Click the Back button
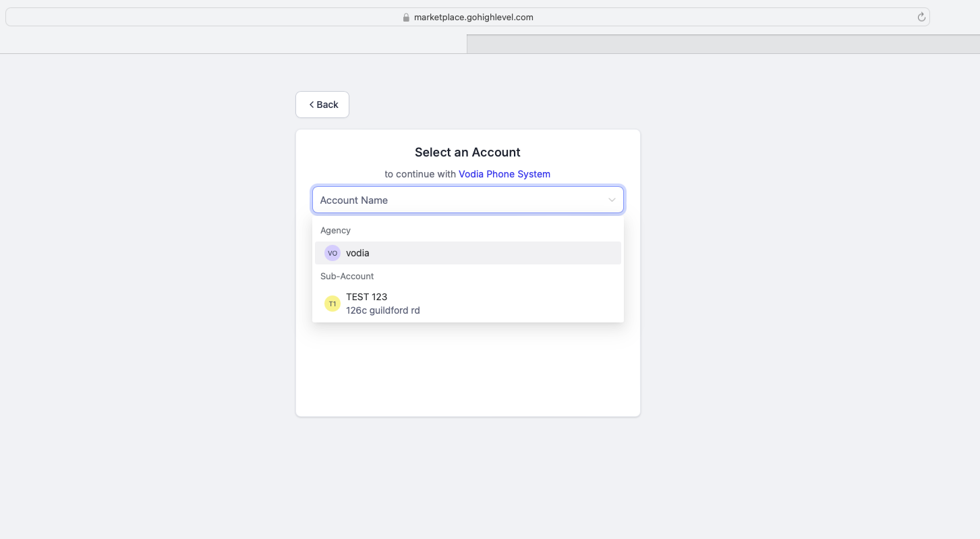 [x=322, y=105]
